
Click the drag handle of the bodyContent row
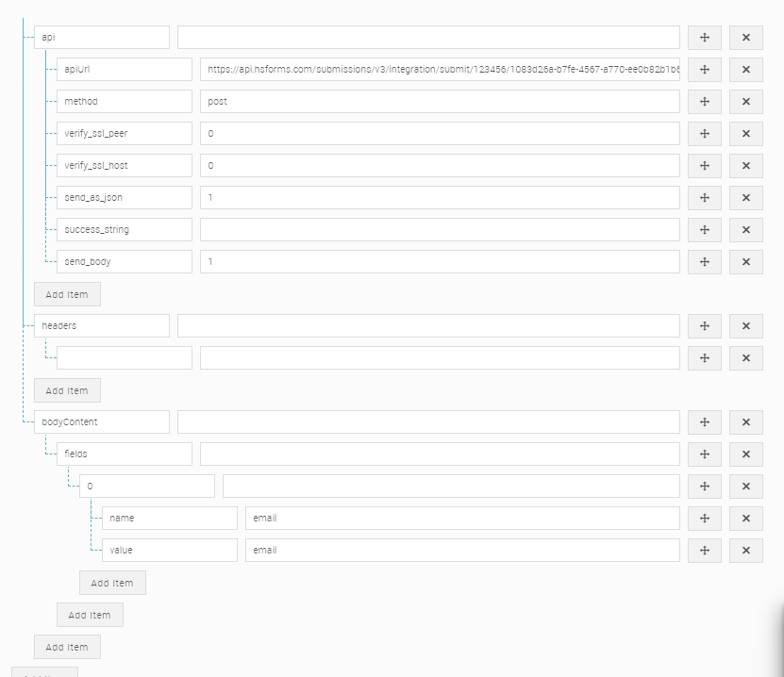[x=704, y=421]
